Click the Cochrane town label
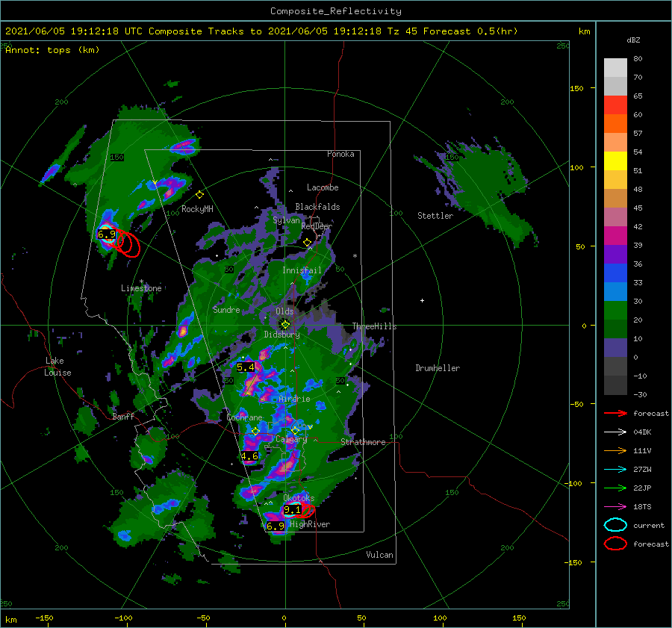Image resolution: width=672 pixels, height=628 pixels. tap(244, 417)
